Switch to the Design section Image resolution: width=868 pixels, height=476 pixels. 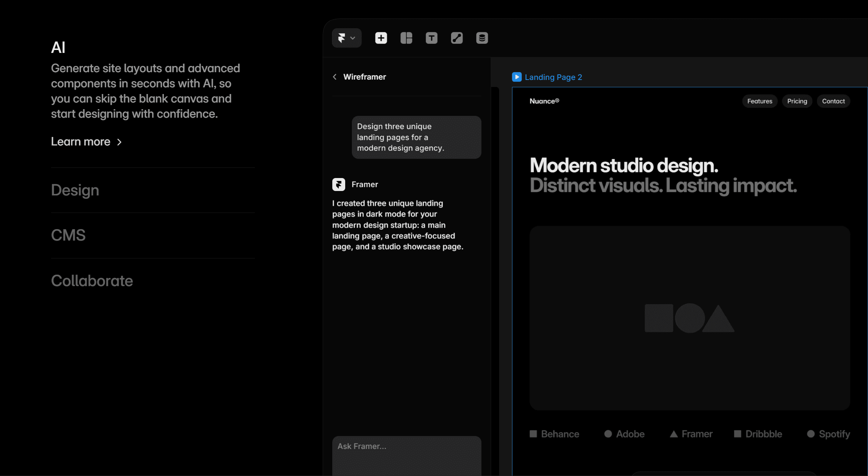tap(75, 190)
